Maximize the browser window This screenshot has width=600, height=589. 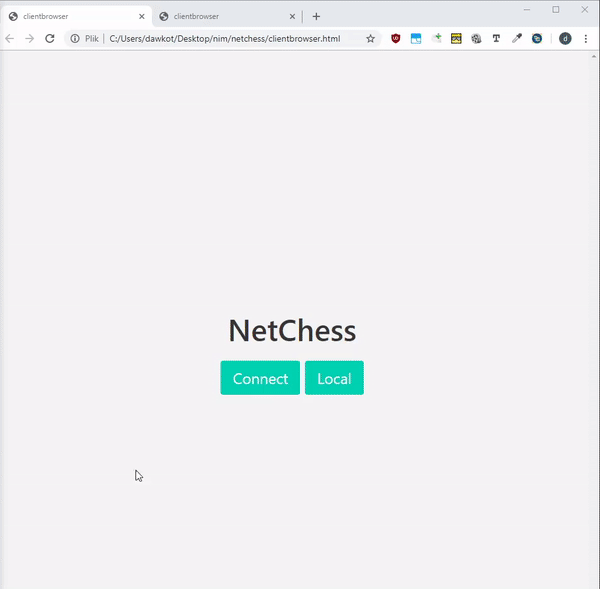pyautogui.click(x=556, y=10)
